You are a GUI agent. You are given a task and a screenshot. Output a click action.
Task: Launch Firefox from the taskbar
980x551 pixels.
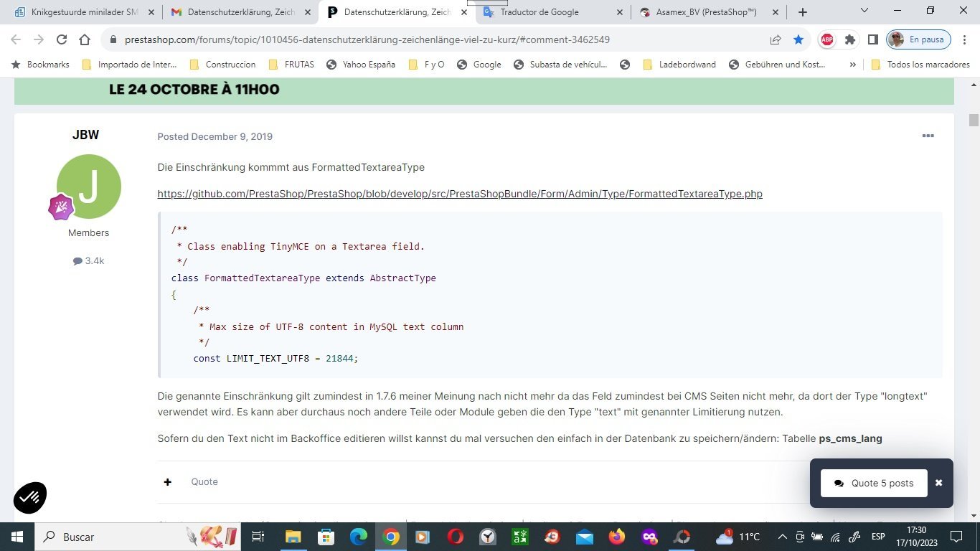616,537
